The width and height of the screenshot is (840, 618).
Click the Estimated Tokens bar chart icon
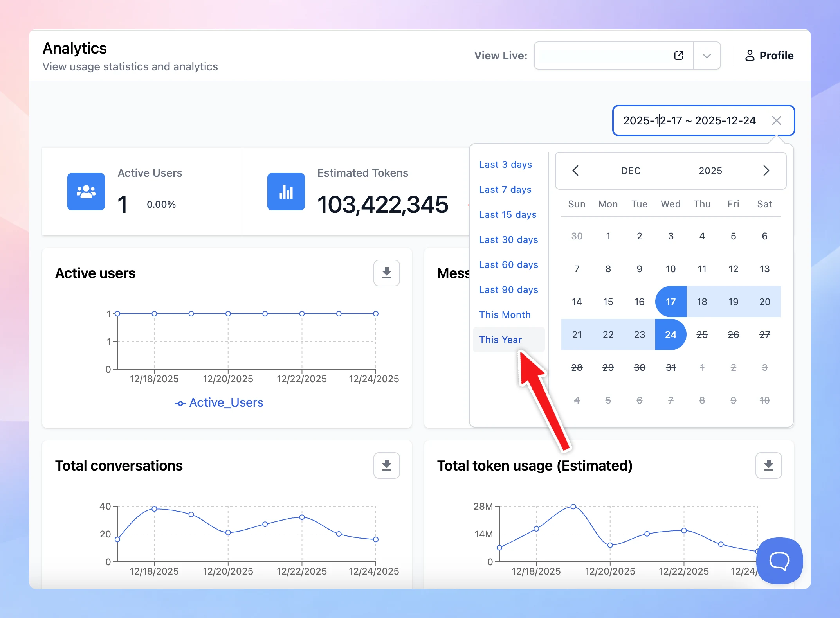click(286, 192)
